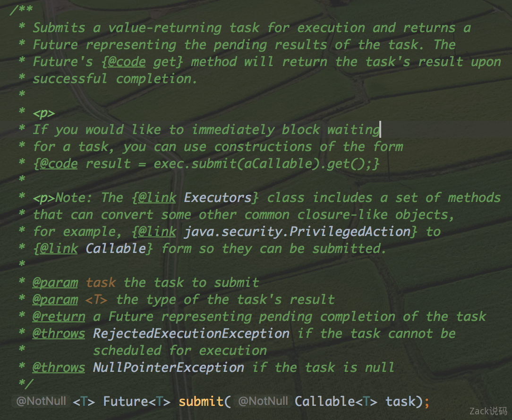Click the submit method name in the signature

pyautogui.click(x=201, y=402)
